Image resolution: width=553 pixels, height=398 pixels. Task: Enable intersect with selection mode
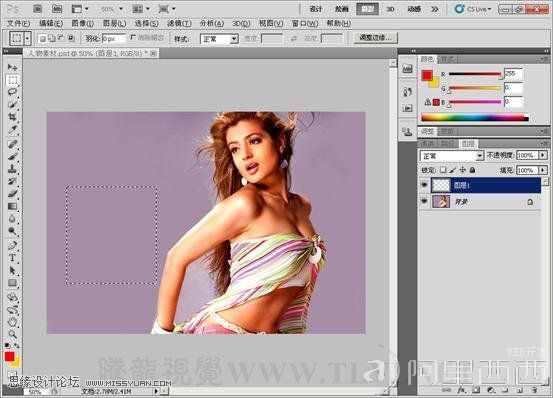tap(71, 38)
